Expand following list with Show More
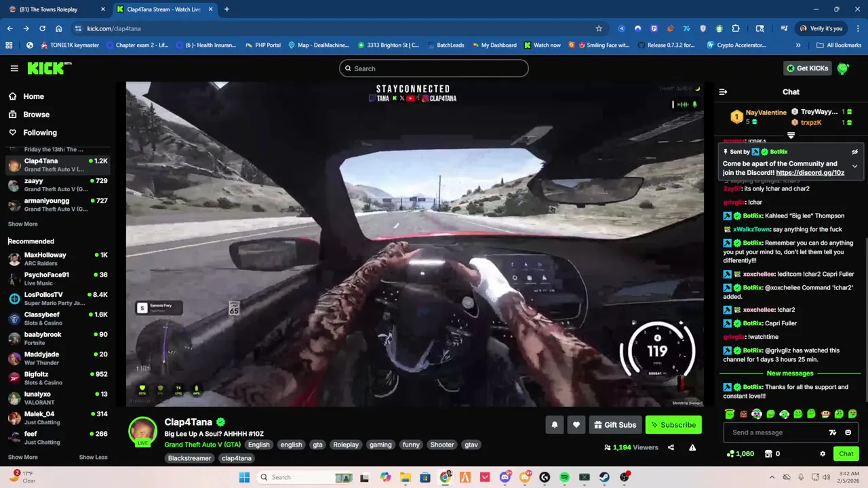 click(x=23, y=224)
